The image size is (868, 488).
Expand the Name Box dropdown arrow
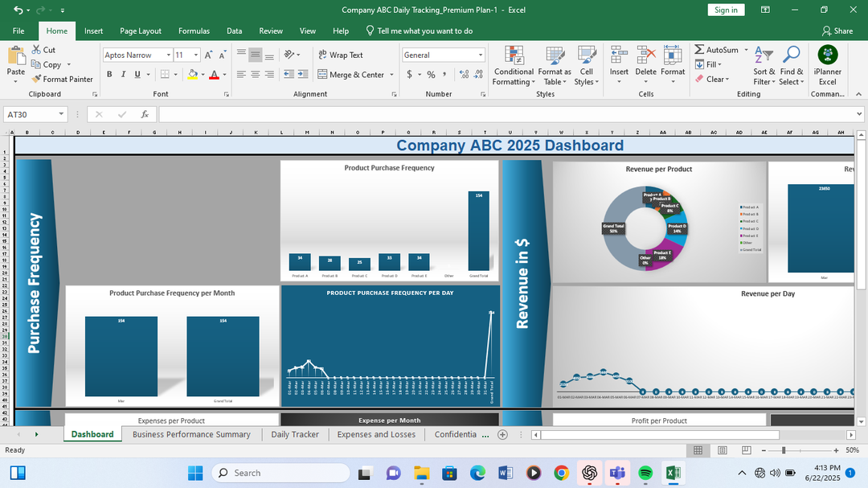point(61,114)
